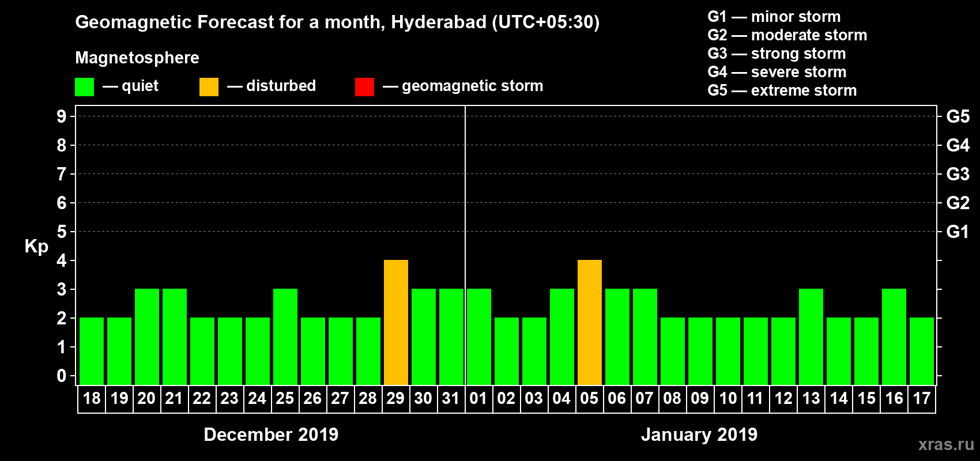This screenshot has width=980, height=461.
Task: Click the green bar for December 18
Action: pos(92,351)
